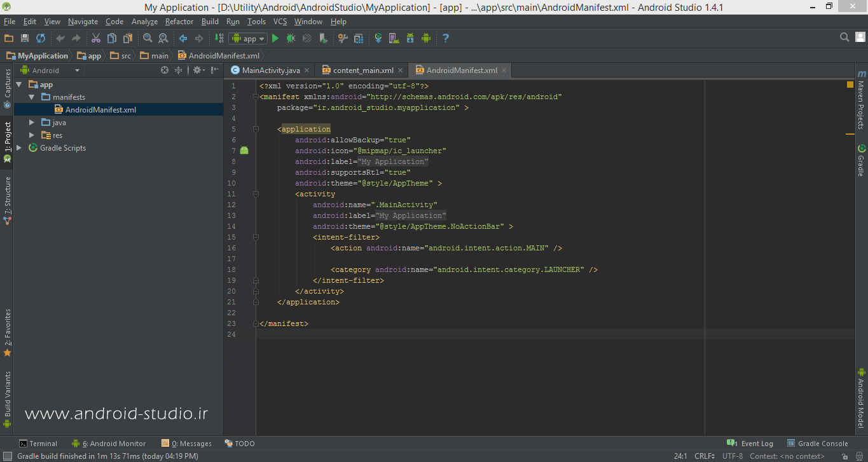868x462 pixels.
Task: Click the Search Everywhere magnifier icon
Action: pyautogui.click(x=844, y=37)
